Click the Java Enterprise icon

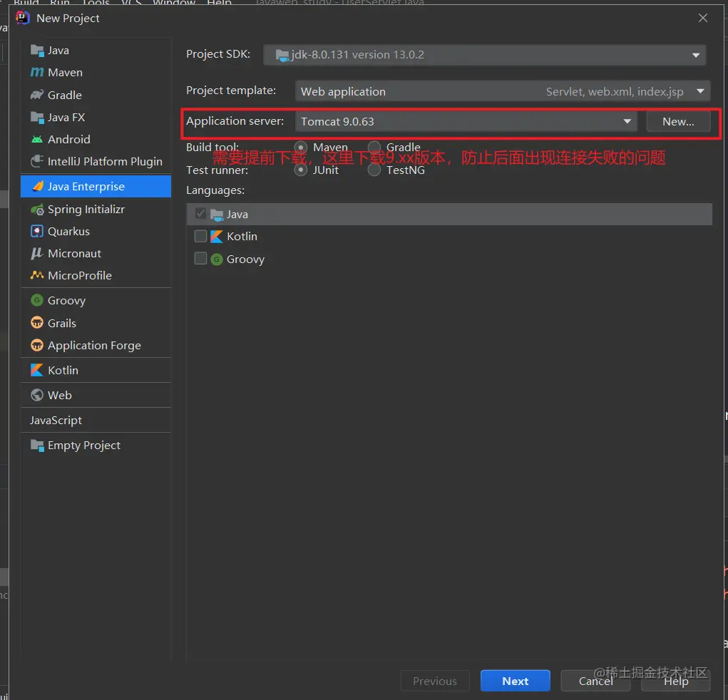pyautogui.click(x=38, y=186)
